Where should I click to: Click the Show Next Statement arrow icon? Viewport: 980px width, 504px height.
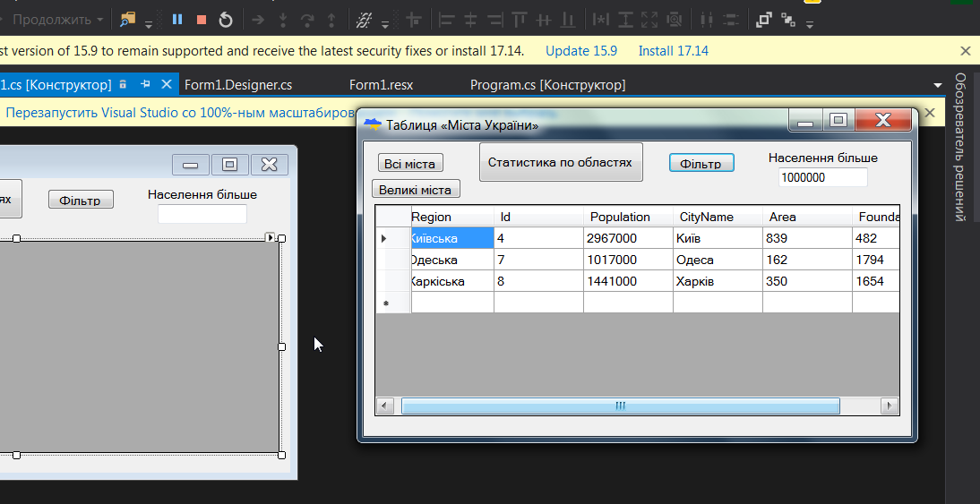tap(258, 20)
